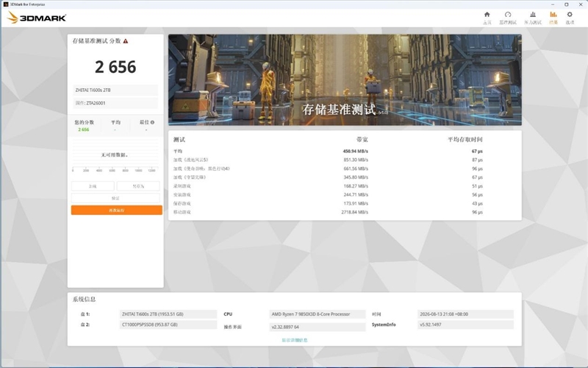Click the 67 µs average access time in bold
This screenshot has width=588, height=368.
[477, 151]
